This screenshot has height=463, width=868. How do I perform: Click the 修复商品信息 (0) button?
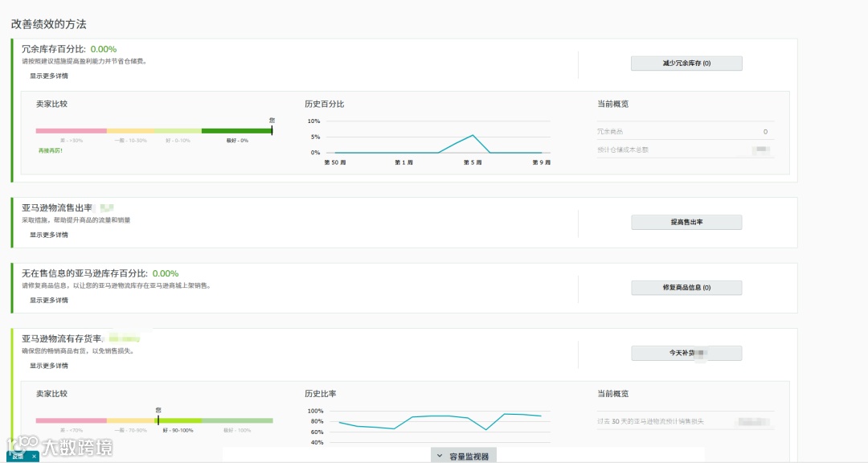(x=686, y=288)
